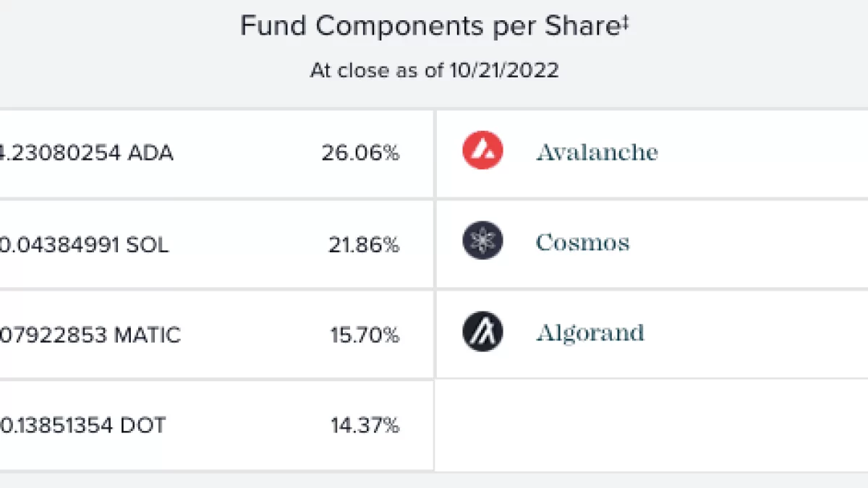
Task: Select the ADA amount per share
Action: coord(85,153)
